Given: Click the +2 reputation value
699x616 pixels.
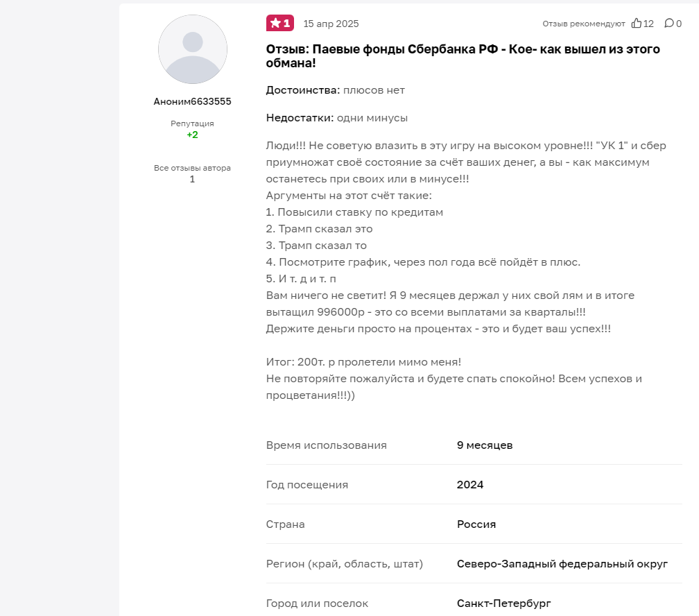Looking at the screenshot, I should click(x=193, y=135).
